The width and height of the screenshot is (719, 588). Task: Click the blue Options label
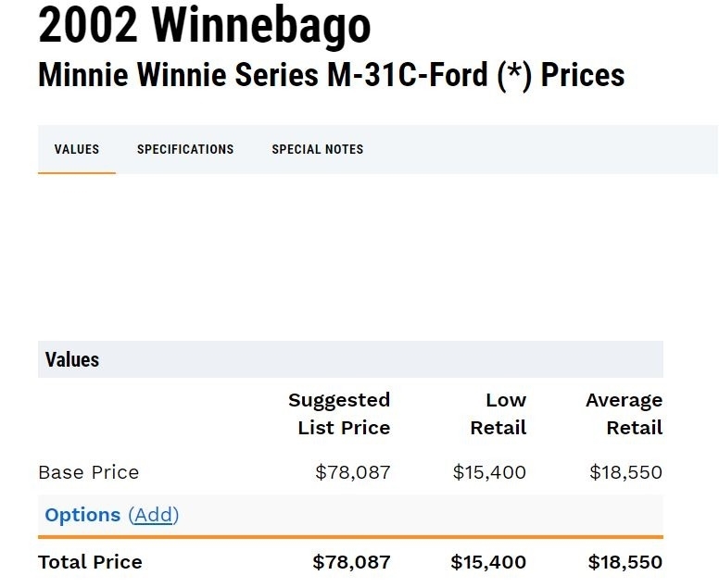(82, 515)
